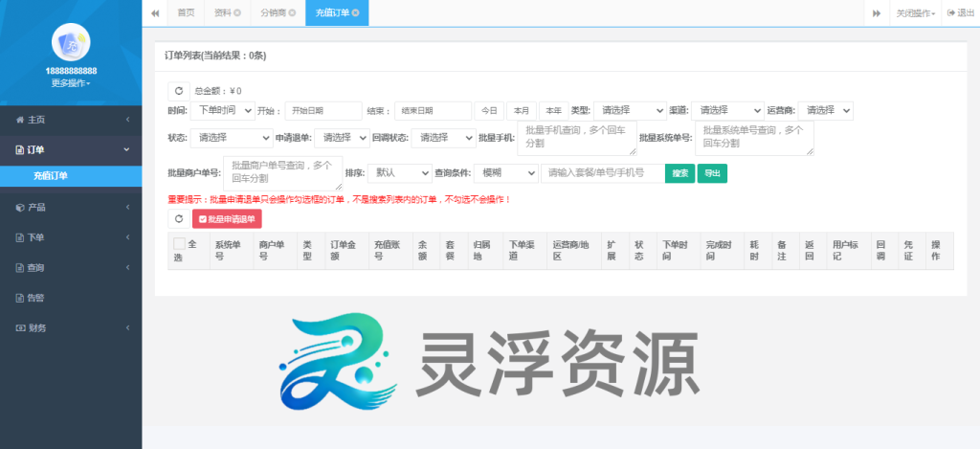Click the chevron beside 主页 in the sidebar
Screen dimensions: 980x449
point(127,120)
